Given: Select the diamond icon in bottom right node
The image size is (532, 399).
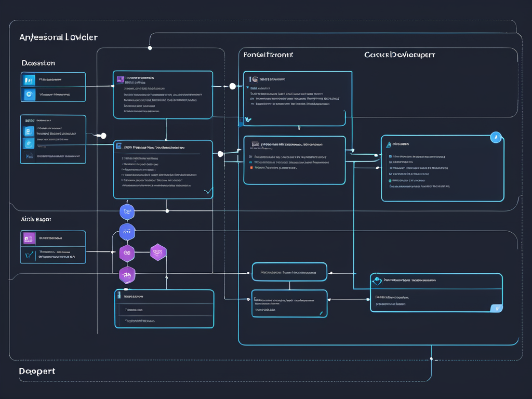Looking at the screenshot, I should 377,281.
